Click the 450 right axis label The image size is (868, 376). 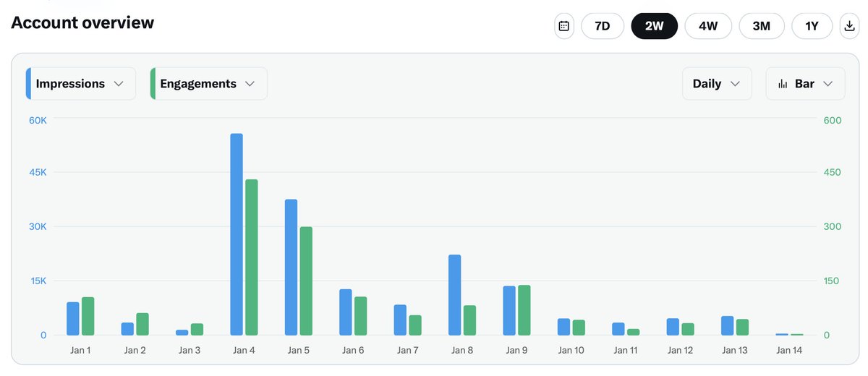(x=833, y=173)
